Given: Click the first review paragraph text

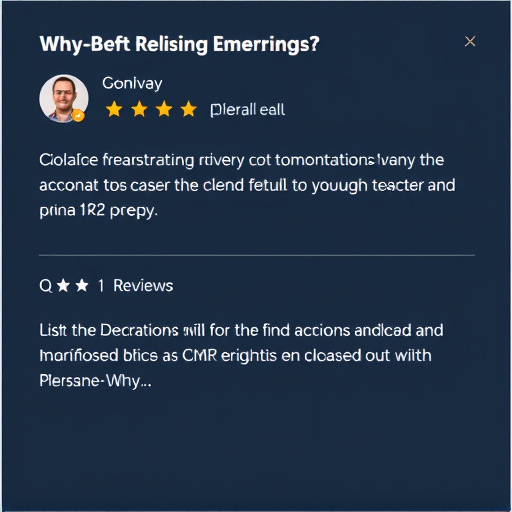Looking at the screenshot, I should [247, 185].
